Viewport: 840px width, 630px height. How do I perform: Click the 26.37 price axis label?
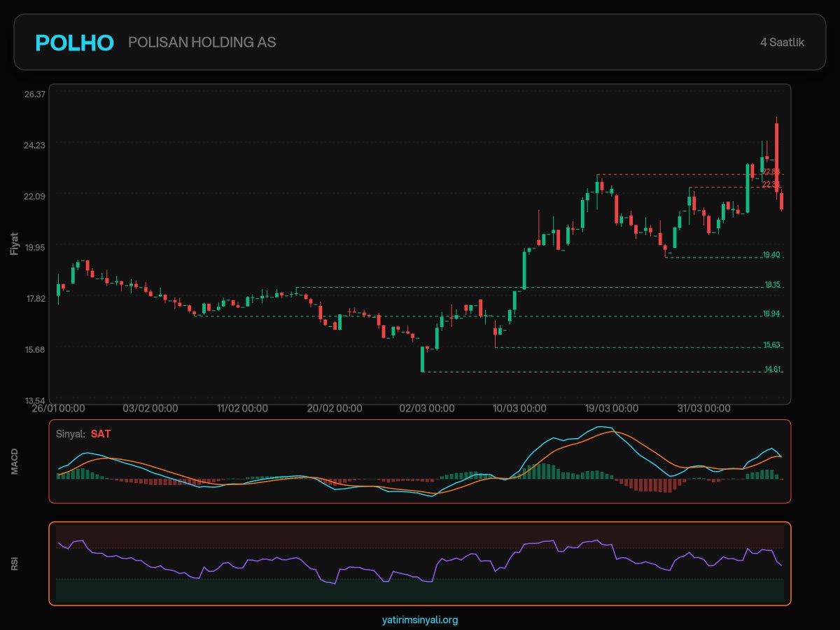point(35,94)
